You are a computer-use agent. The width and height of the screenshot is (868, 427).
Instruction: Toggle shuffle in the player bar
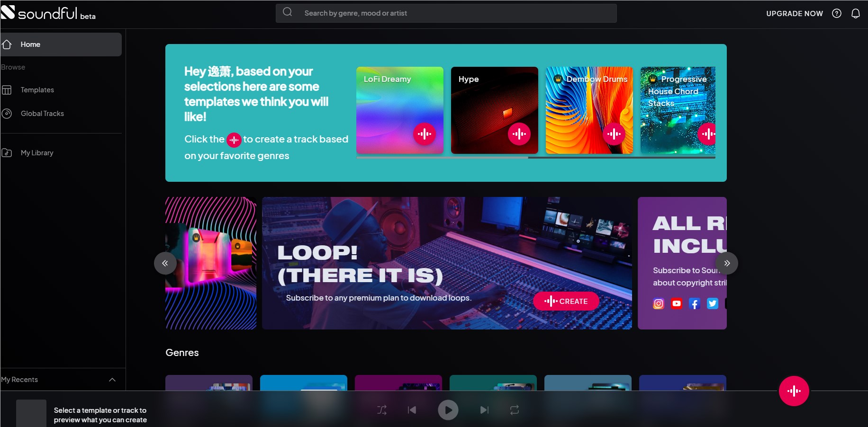click(381, 410)
